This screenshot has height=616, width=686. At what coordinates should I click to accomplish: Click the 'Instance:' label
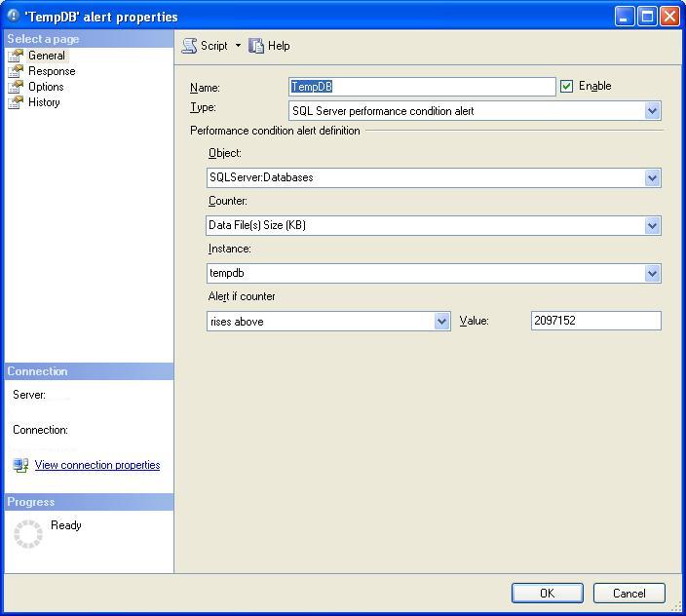tap(230, 249)
